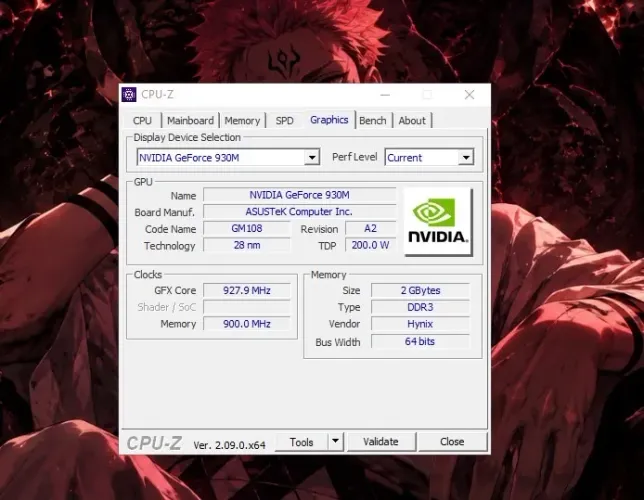
Task: Click the GM108 code name value
Action: (247, 228)
